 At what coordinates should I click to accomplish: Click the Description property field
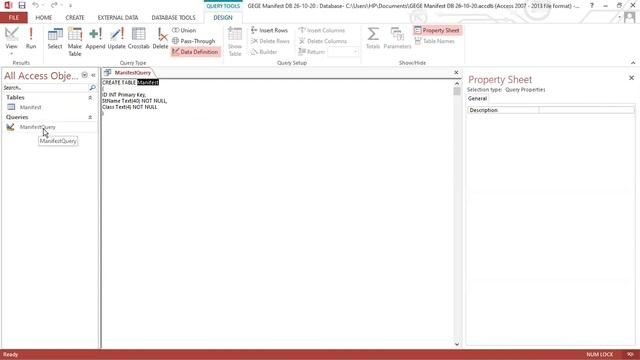click(x=586, y=110)
